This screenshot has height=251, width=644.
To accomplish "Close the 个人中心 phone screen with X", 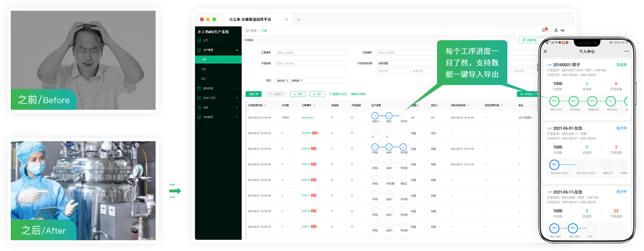I will (x=545, y=51).
